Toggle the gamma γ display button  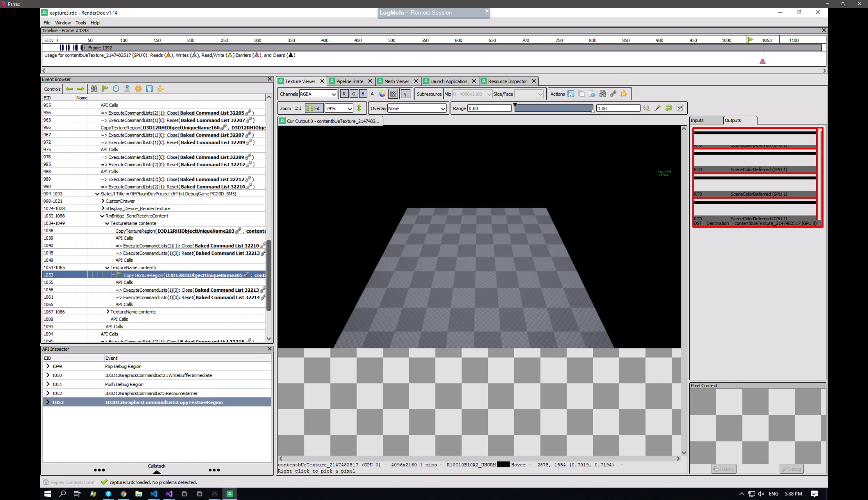[x=405, y=94]
